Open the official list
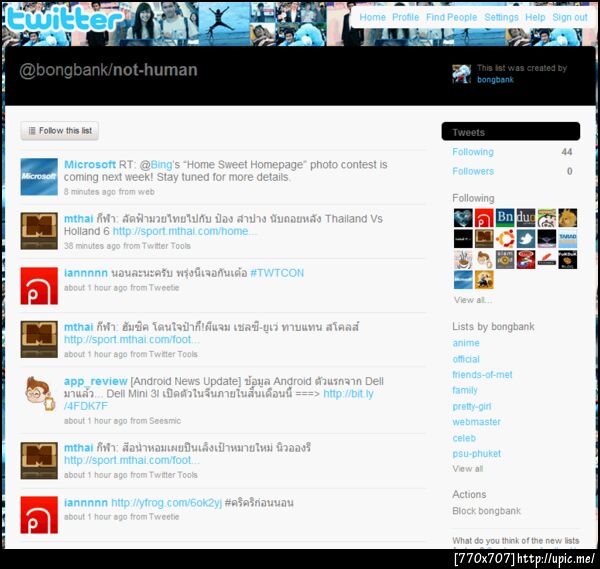 [466, 359]
